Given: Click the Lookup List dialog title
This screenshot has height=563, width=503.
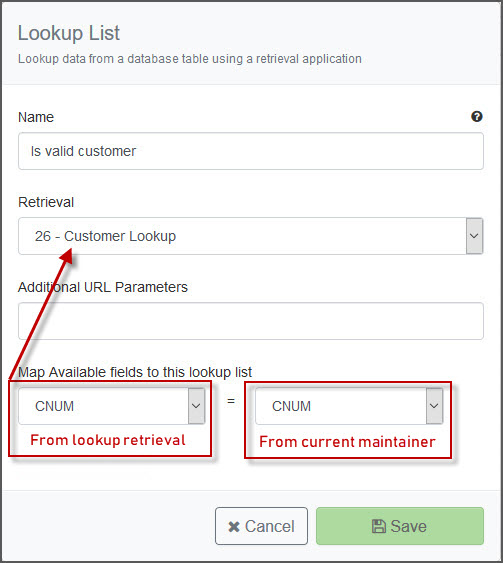Looking at the screenshot, I should [x=69, y=33].
